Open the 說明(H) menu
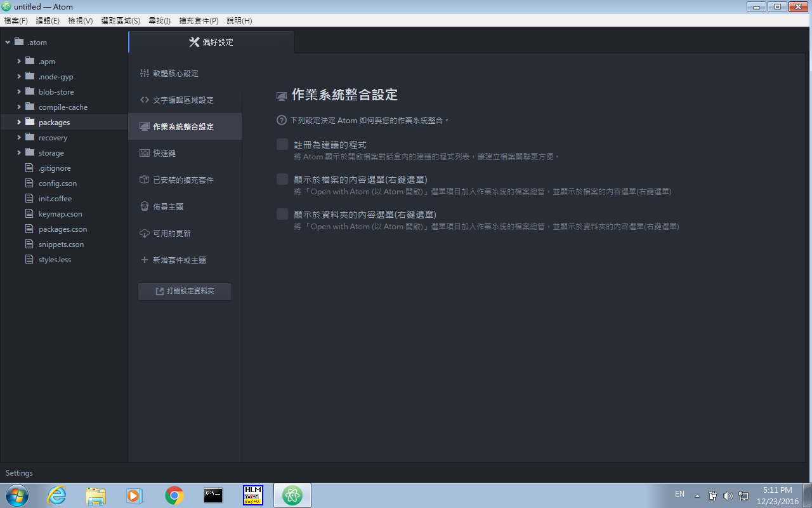This screenshot has width=812, height=508. coord(239,20)
